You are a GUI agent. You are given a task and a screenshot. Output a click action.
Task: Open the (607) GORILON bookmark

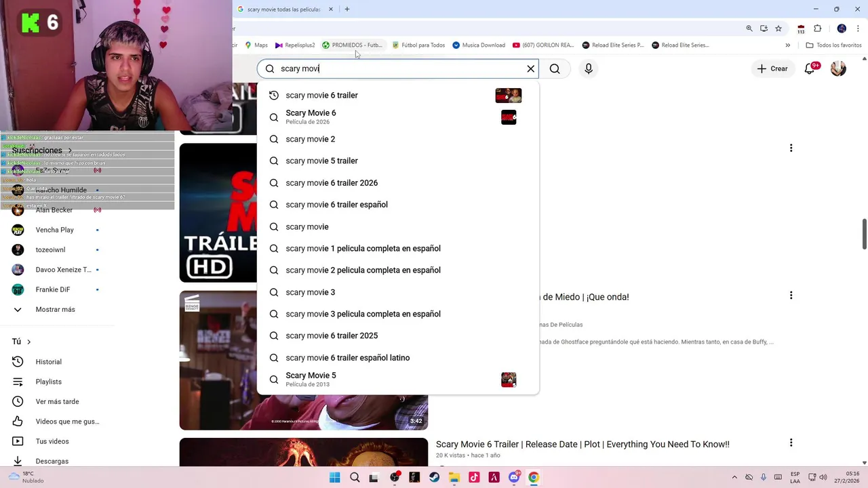point(543,45)
